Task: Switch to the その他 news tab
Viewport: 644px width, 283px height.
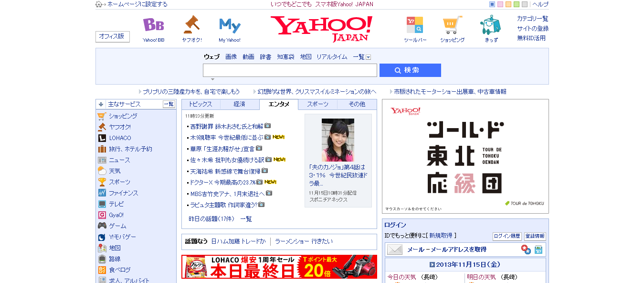Action: [357, 104]
